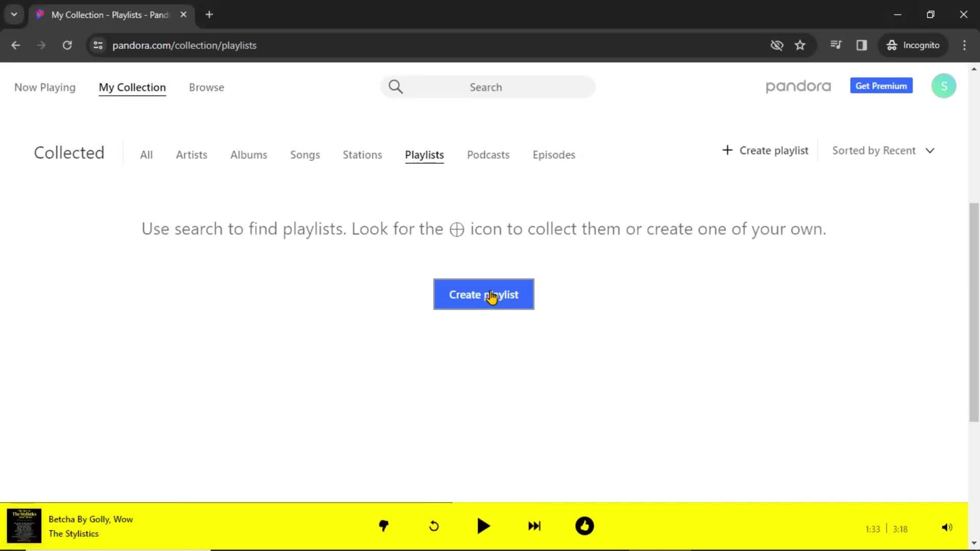
Task: Click the album art thumbnail
Action: (23, 526)
